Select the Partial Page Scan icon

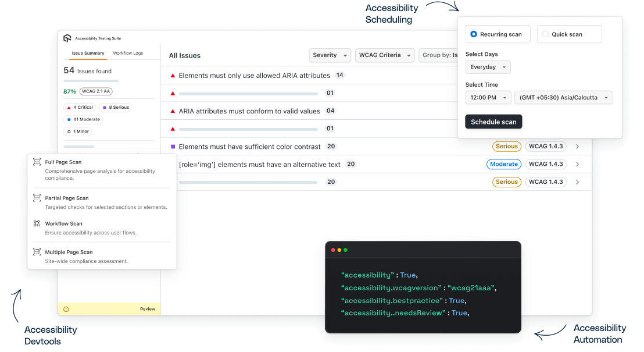tap(36, 198)
